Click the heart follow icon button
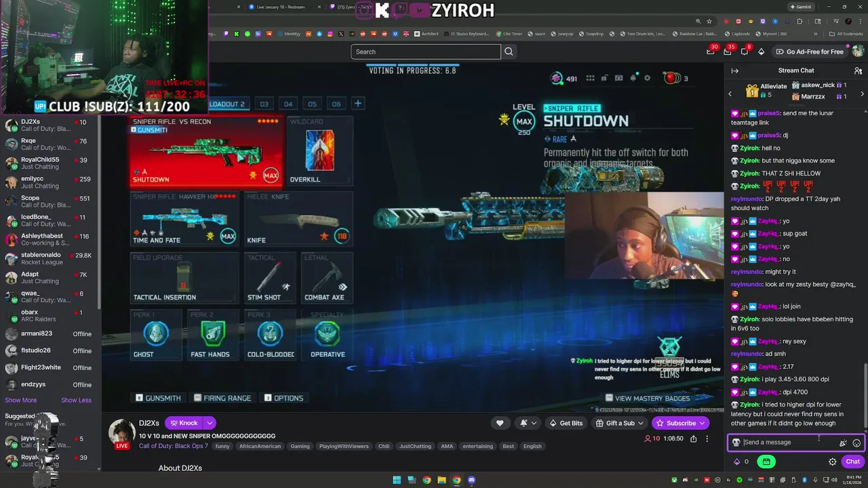 pyautogui.click(x=500, y=423)
